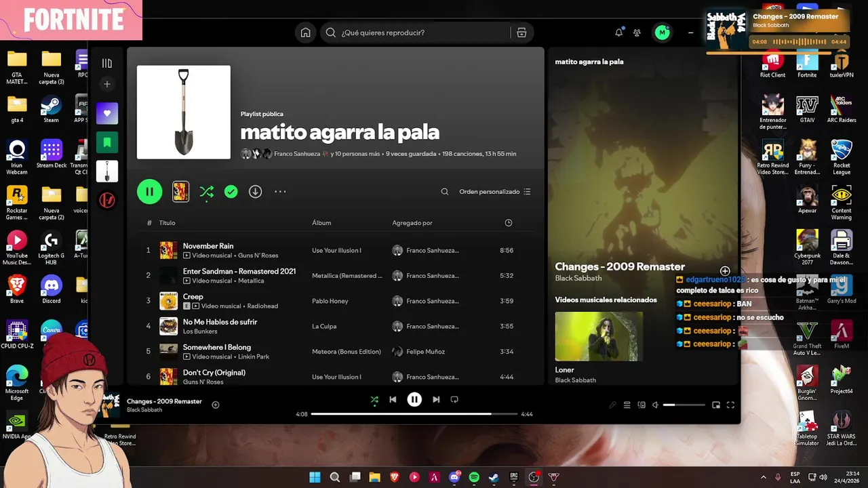The width and height of the screenshot is (868, 488).
Task: Open Orden personalizado sort dropdown
Action: 495,192
